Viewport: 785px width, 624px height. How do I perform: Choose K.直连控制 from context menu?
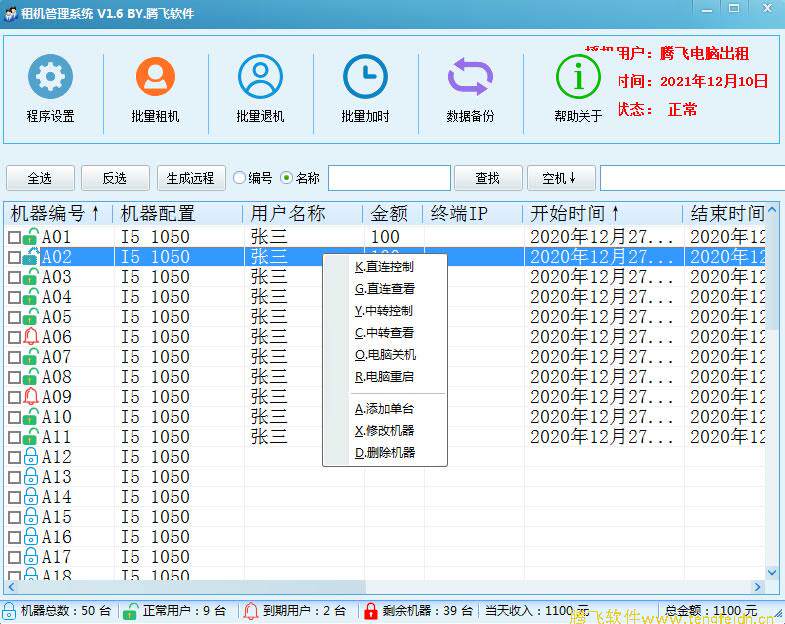[x=384, y=267]
